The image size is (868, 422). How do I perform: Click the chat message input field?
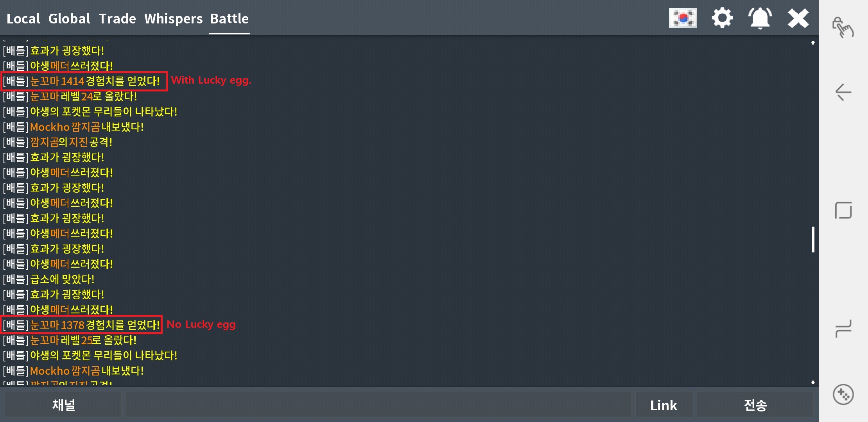[378, 405]
